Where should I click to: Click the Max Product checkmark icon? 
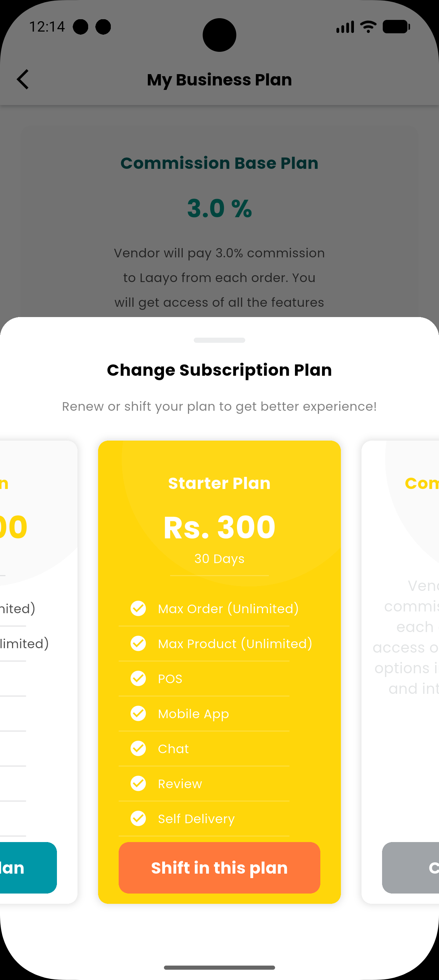coord(138,643)
